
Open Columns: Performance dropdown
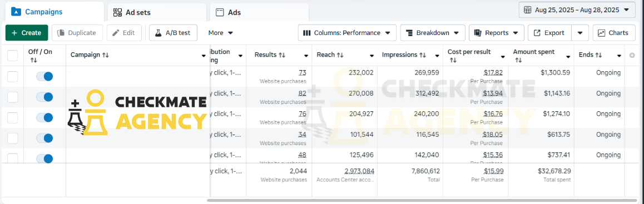pos(347,33)
